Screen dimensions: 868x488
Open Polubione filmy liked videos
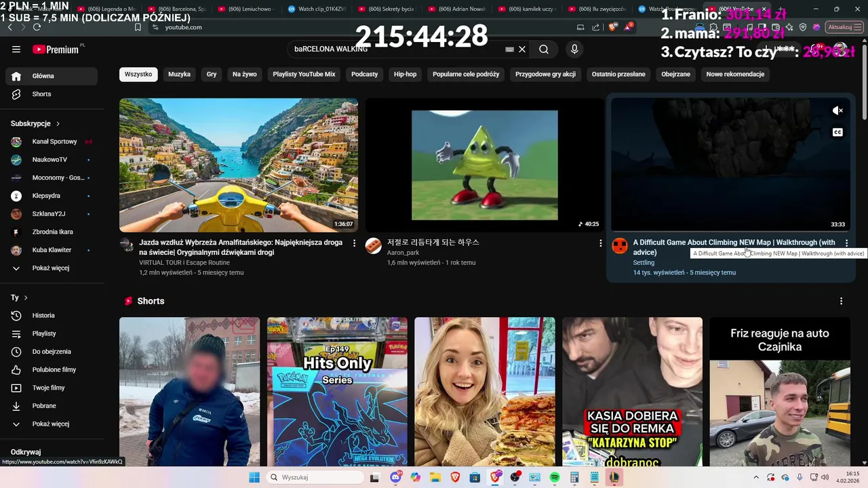52,369
